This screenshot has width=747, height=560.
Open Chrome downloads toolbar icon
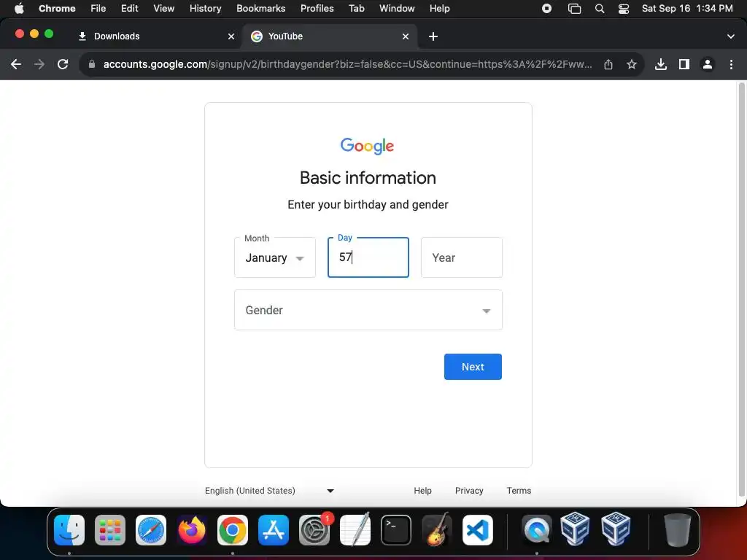[x=661, y=64]
